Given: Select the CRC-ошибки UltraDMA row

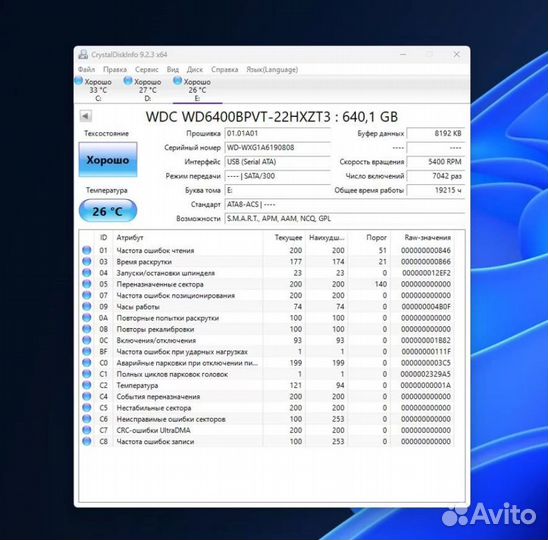Looking at the screenshot, I should click(x=267, y=430).
